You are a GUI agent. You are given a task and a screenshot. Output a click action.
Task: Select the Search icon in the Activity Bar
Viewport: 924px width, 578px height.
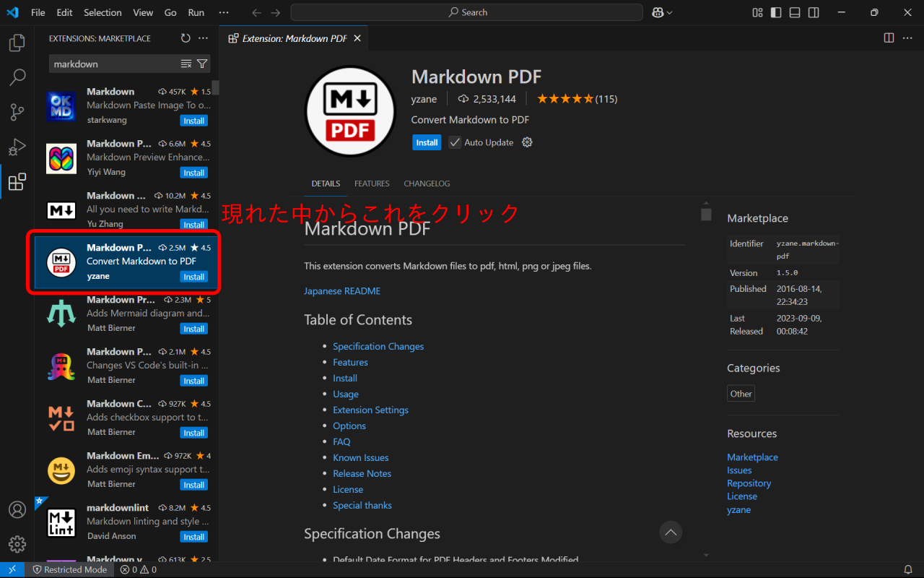[17, 77]
